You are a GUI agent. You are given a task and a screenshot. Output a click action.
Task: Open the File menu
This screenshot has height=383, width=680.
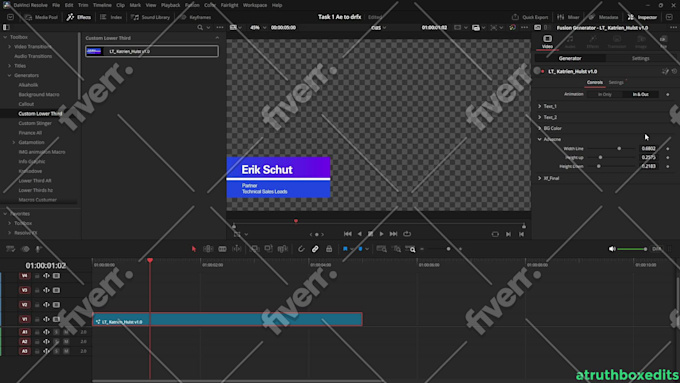tap(56, 5)
